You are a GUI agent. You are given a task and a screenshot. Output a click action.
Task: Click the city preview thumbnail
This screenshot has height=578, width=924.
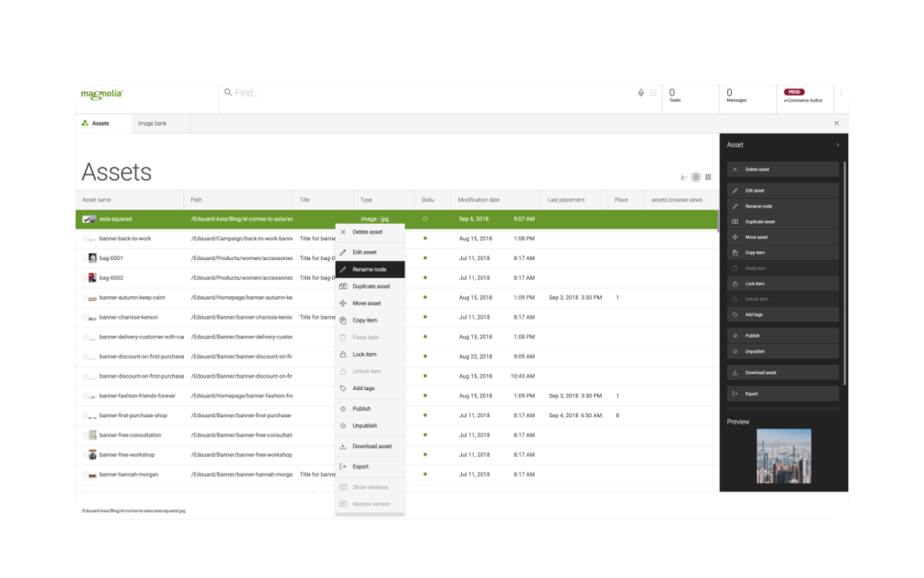(783, 455)
